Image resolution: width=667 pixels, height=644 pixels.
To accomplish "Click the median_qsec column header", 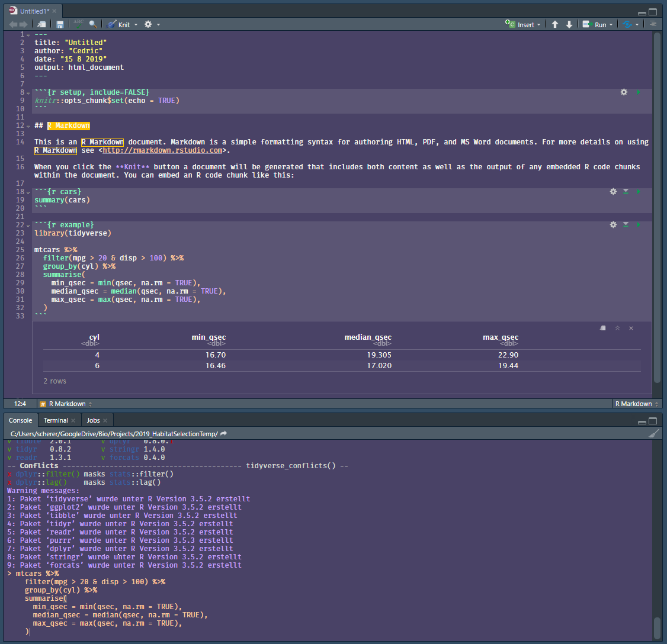I will (367, 337).
